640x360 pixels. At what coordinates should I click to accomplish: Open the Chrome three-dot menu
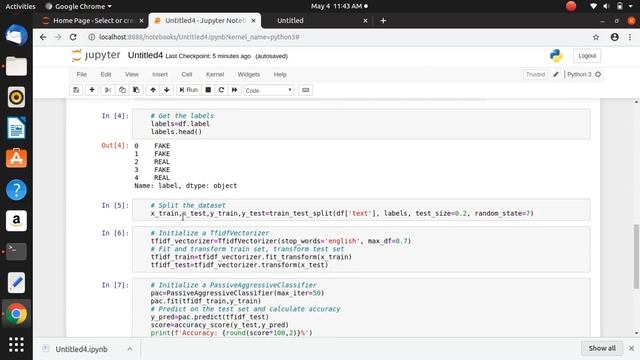[630, 37]
